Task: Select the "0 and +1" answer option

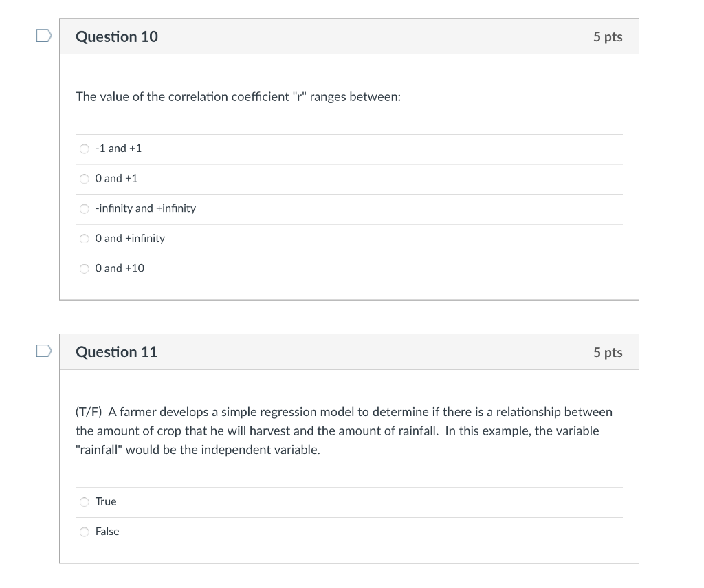Action: 83,178
